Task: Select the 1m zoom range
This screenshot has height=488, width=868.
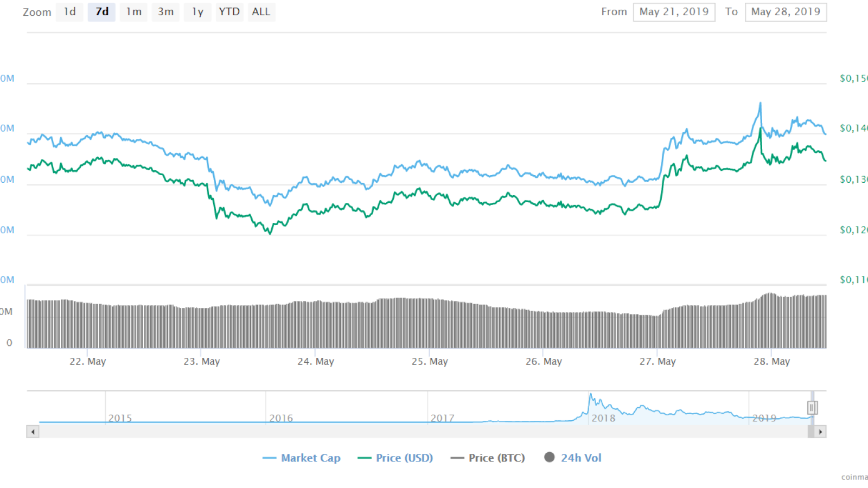Action: point(133,12)
